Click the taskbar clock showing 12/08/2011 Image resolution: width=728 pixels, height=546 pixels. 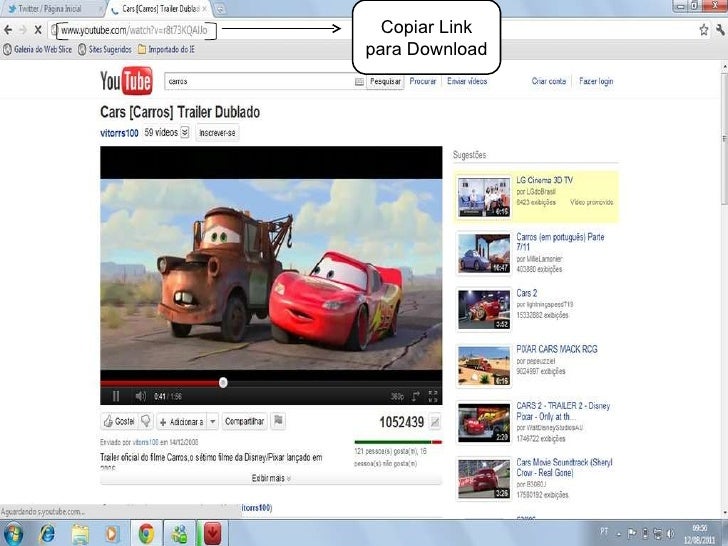pos(699,534)
